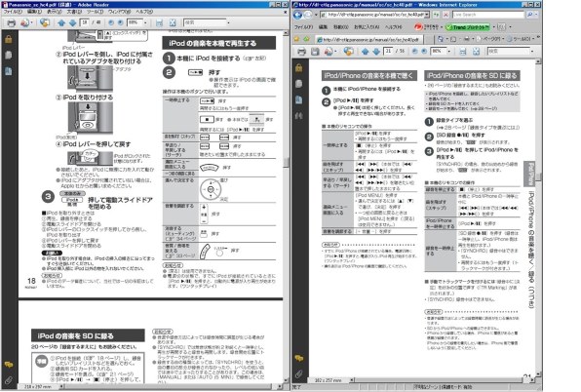Open the ファイル menu in Internet Explorer
Screen dimensions: 581x392
[x=303, y=27]
